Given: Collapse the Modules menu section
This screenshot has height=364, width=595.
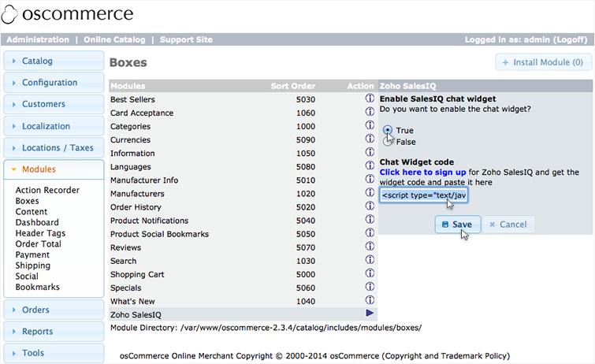Looking at the screenshot, I should [x=54, y=169].
